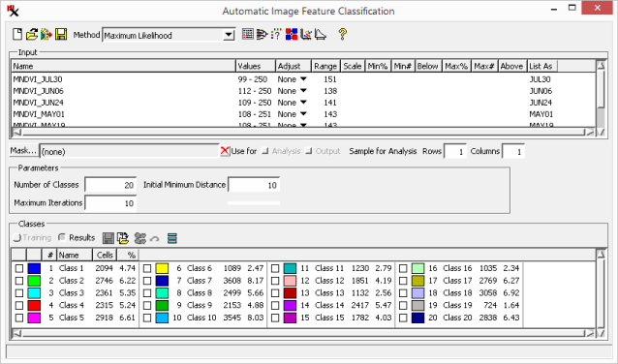The image size is (618, 364).
Task: Click the colored dots with question mark icon
Action: [x=276, y=34]
